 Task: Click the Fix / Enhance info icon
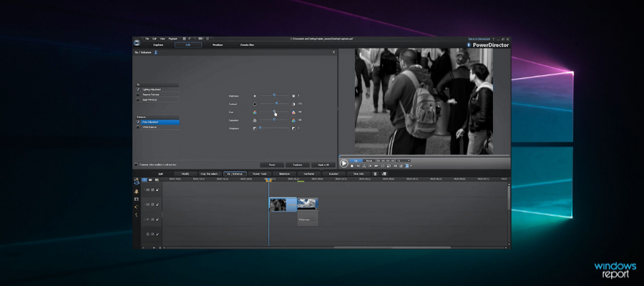coord(156,52)
